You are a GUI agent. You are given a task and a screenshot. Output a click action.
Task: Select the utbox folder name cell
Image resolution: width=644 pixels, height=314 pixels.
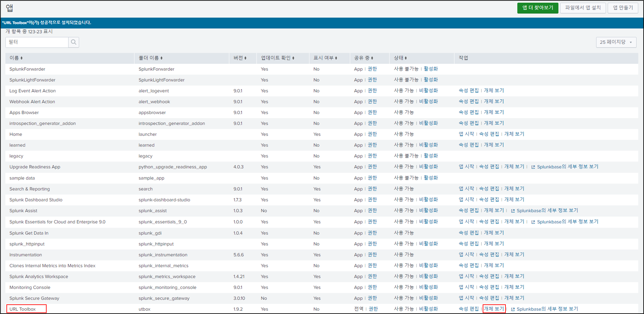click(x=144, y=309)
